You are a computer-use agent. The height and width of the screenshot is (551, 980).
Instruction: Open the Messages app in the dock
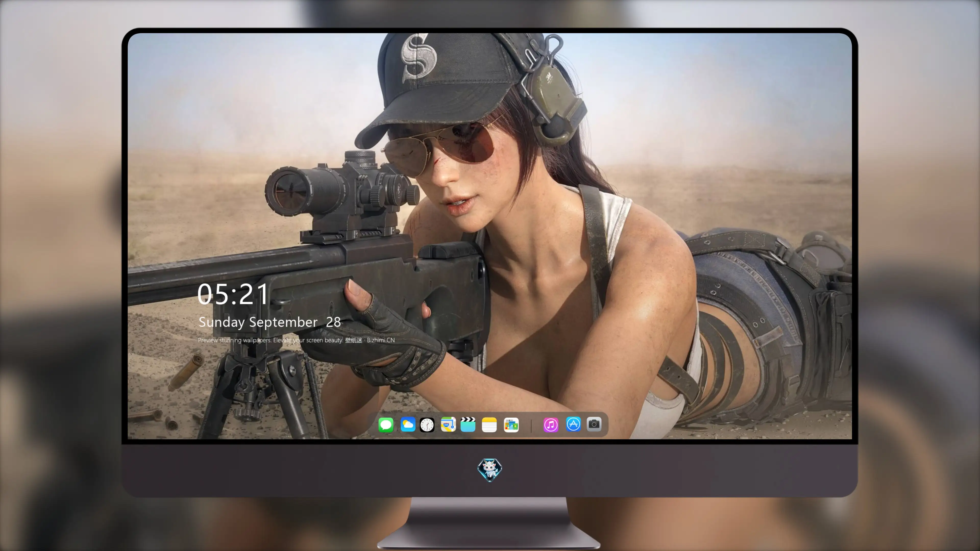point(386,425)
